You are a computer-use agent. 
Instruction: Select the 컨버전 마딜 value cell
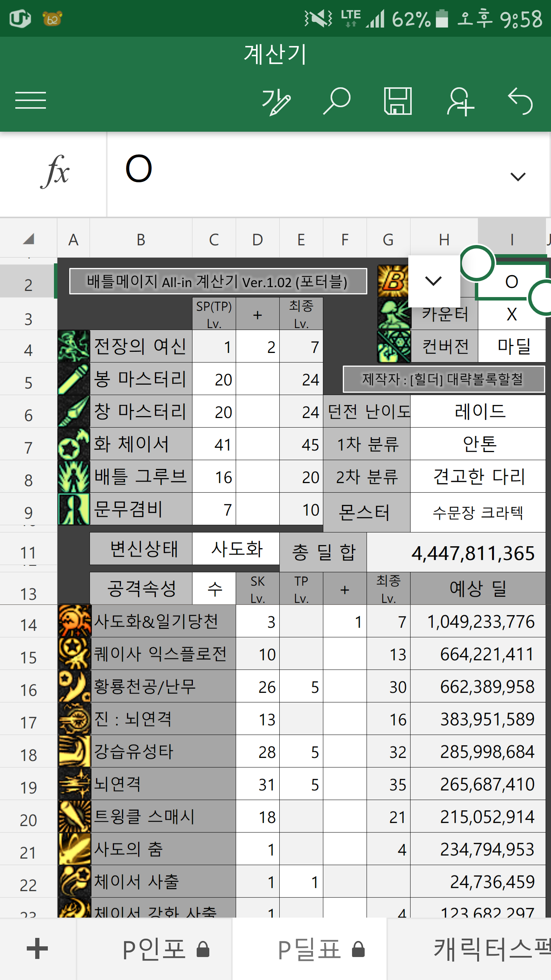[512, 347]
